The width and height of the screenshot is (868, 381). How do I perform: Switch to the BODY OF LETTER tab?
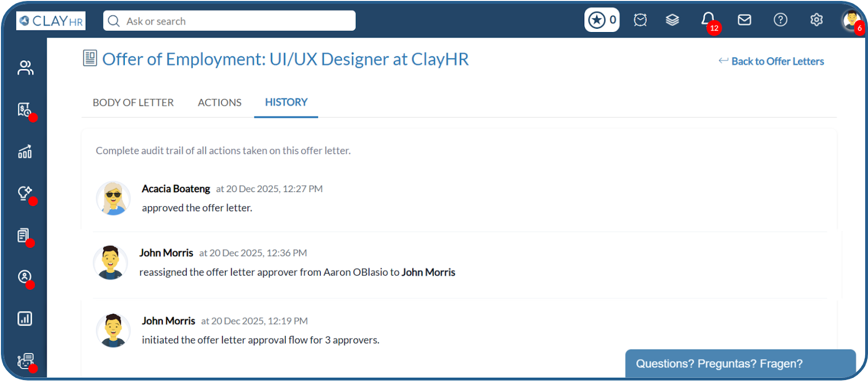click(133, 103)
